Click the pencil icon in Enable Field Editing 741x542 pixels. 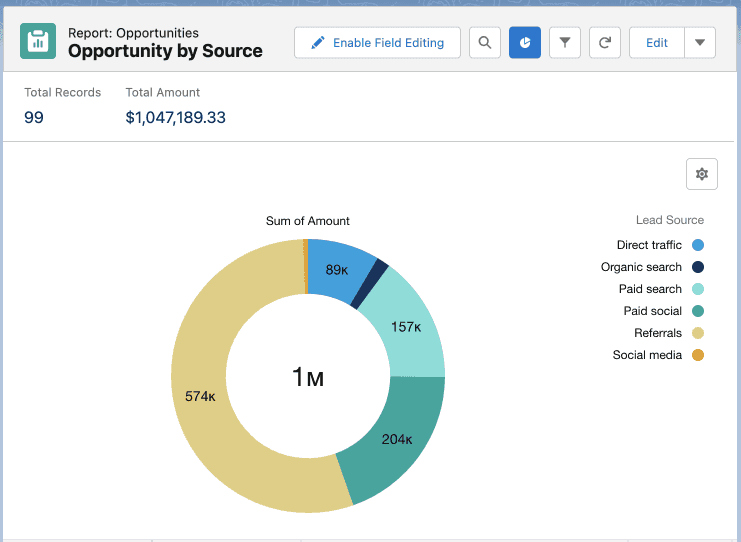[318, 43]
